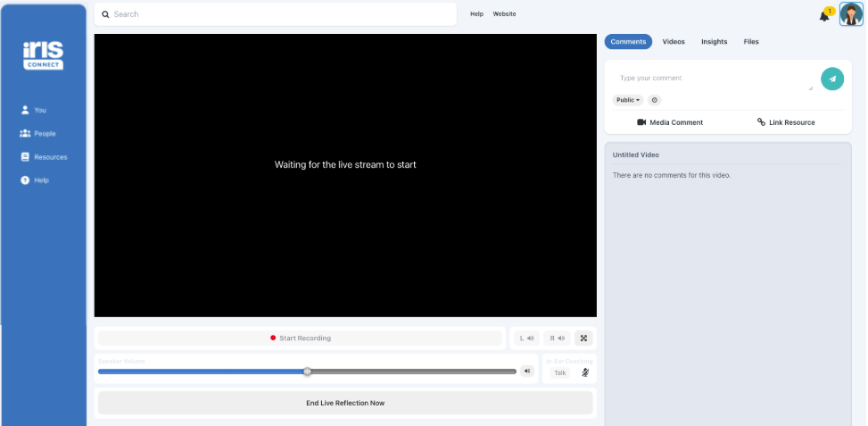Screen dimensions: 868x426
Task: Click the Link Resource option
Action: click(786, 122)
